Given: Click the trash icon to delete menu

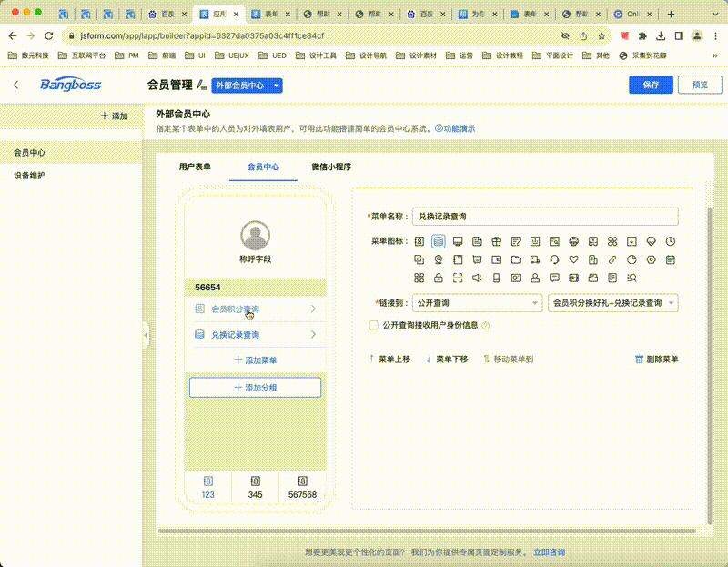Looking at the screenshot, I should (640, 359).
